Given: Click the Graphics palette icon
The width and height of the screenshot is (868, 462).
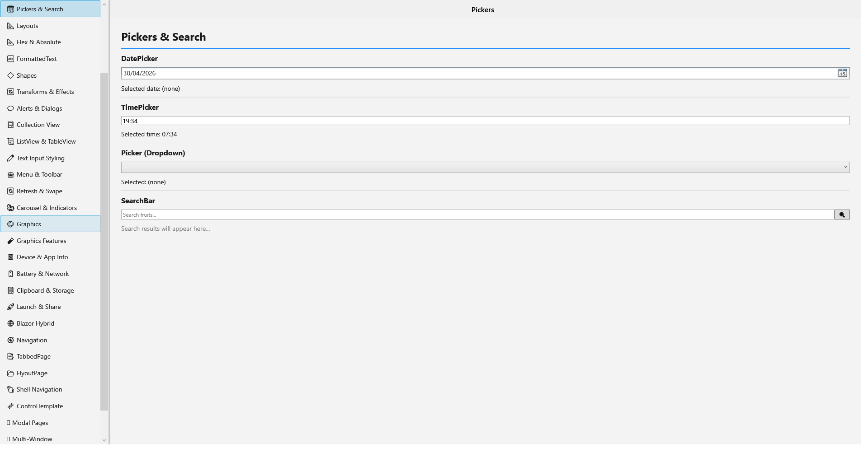Looking at the screenshot, I should click(x=10, y=224).
